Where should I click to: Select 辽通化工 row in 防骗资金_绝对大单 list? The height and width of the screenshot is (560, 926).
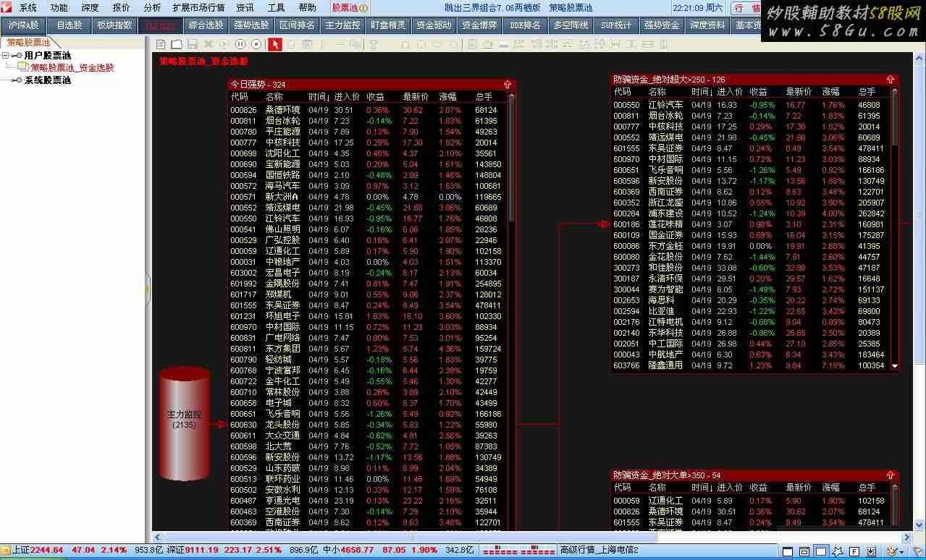click(751, 501)
